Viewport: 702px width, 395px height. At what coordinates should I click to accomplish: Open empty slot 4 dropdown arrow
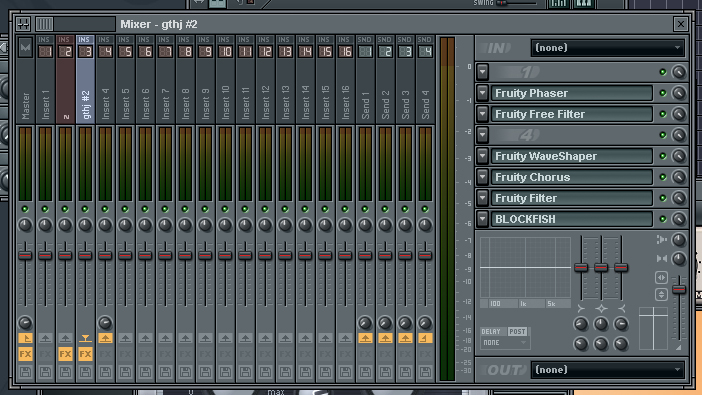click(483, 135)
